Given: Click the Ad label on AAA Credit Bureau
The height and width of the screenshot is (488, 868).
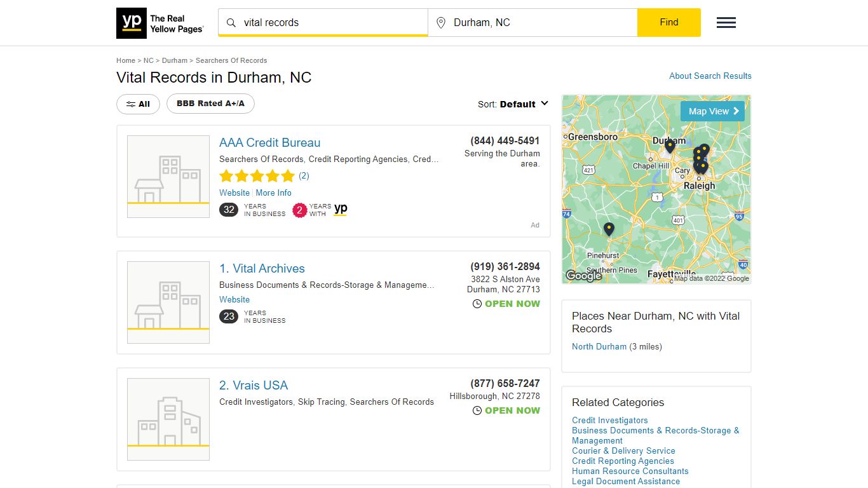Looking at the screenshot, I should pyautogui.click(x=535, y=225).
